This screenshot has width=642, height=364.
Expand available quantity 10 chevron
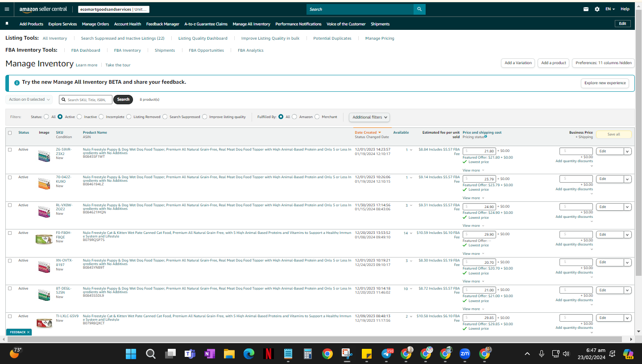[x=411, y=289]
